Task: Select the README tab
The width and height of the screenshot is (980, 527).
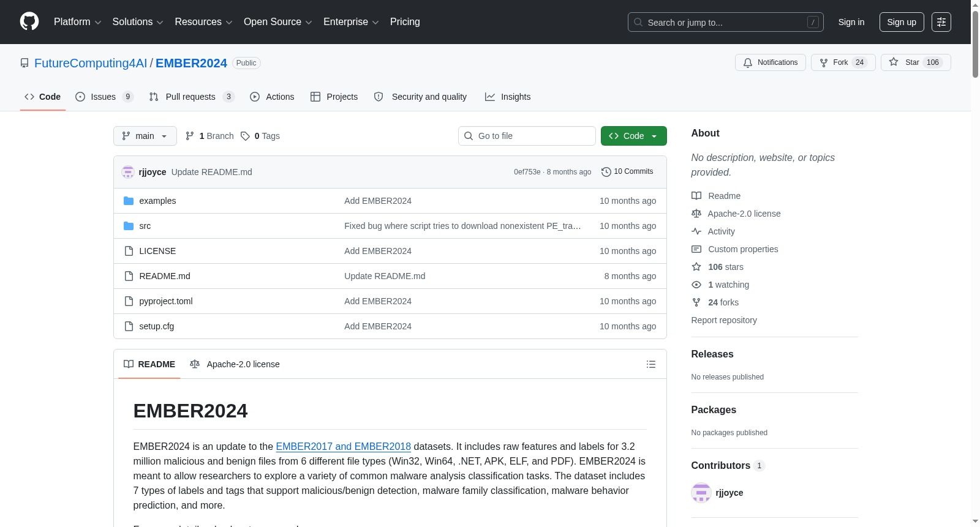Action: [x=149, y=364]
